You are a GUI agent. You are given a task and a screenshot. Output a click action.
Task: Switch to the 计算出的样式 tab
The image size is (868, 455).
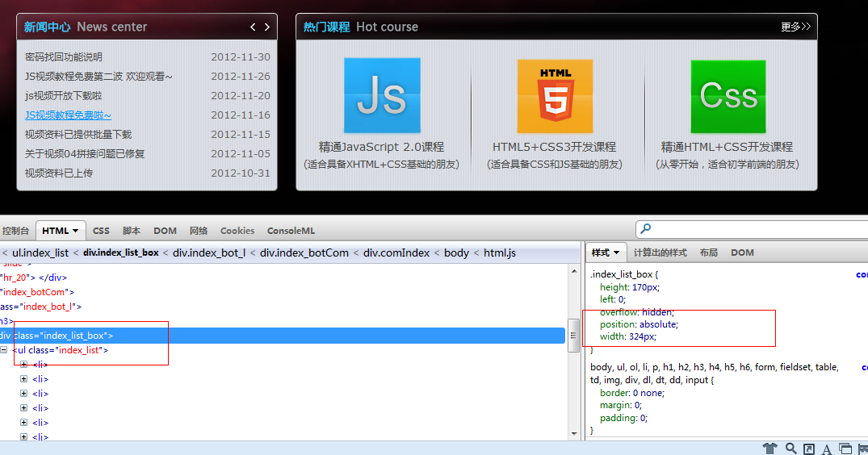tap(660, 253)
